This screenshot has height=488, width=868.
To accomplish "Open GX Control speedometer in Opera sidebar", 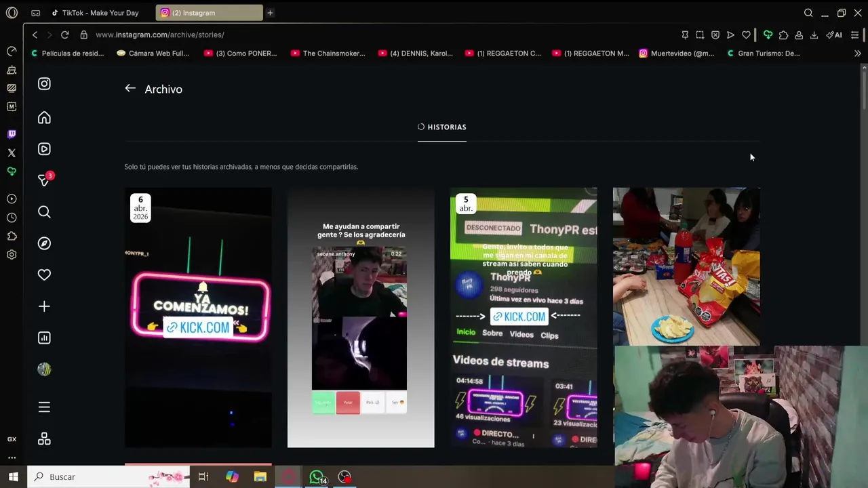I will pyautogui.click(x=12, y=52).
